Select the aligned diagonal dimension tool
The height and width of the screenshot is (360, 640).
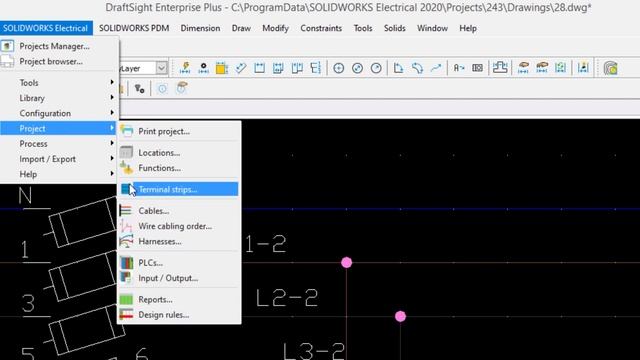[241, 68]
